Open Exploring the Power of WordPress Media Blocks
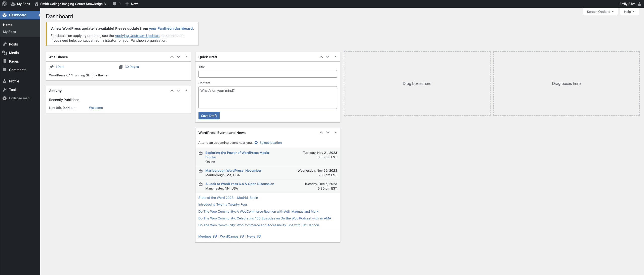 click(x=237, y=155)
